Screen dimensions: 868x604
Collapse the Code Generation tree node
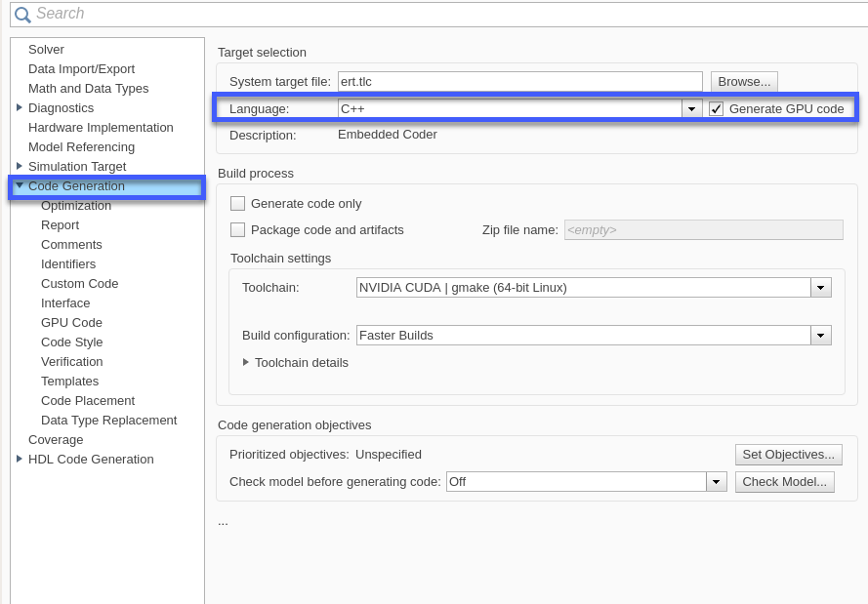click(20, 185)
